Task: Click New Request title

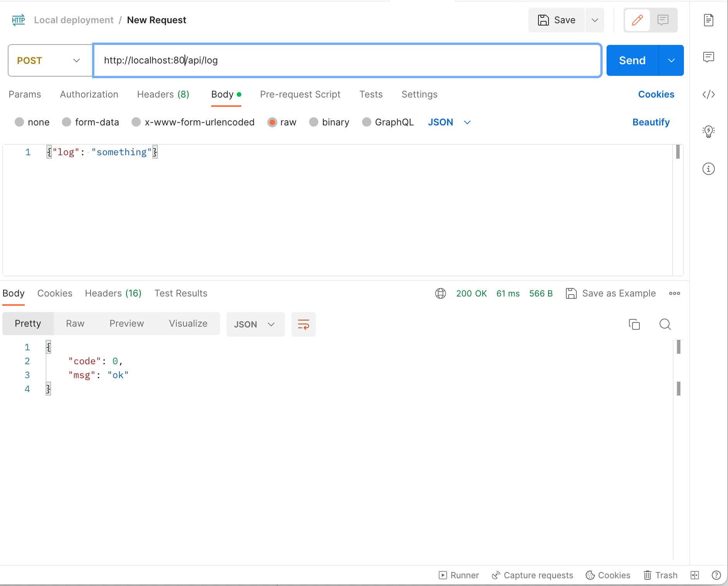Action: pyautogui.click(x=157, y=20)
